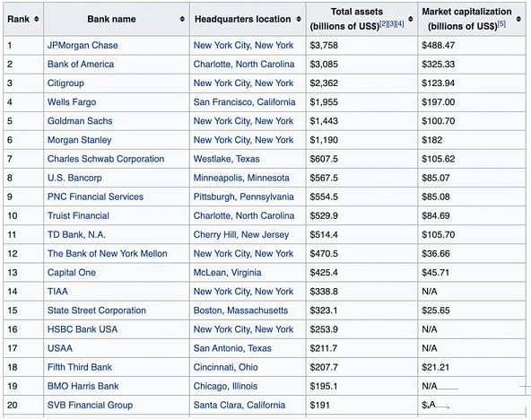
Task: Sort by Headquarters location arrows
Action: click(299, 19)
